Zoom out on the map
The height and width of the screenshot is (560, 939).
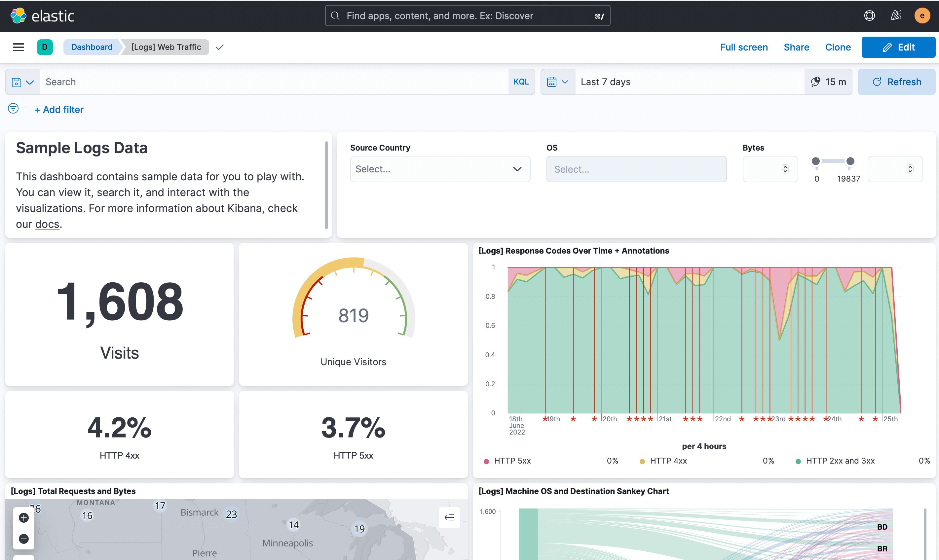pos(24,539)
